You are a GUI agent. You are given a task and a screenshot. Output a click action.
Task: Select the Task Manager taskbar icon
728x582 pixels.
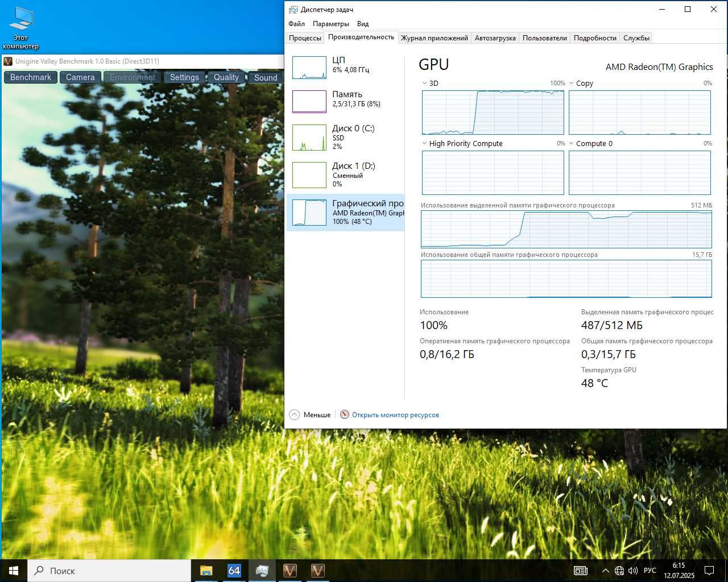pyautogui.click(x=262, y=571)
